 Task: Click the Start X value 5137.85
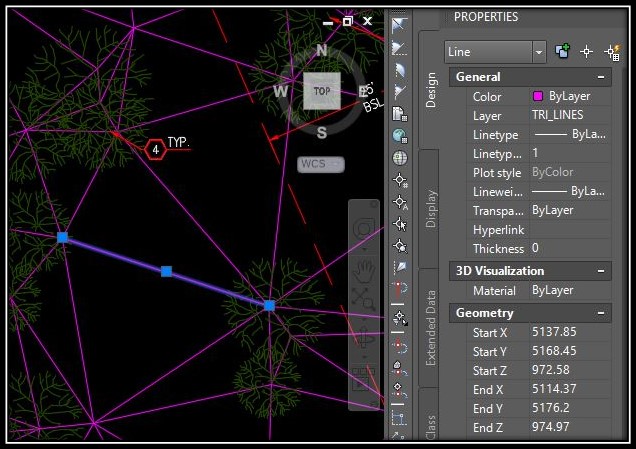554,332
